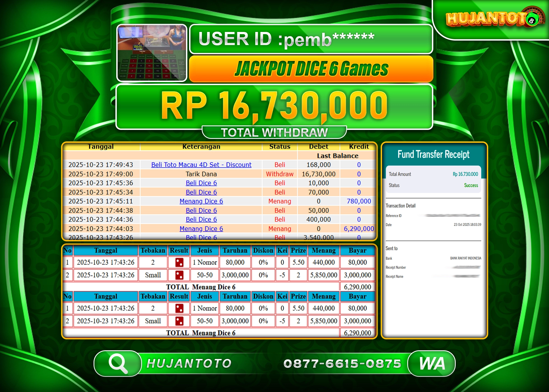Screen dimensions: 549x392
Task: Click the live casino game thumbnail
Action: coord(152,53)
